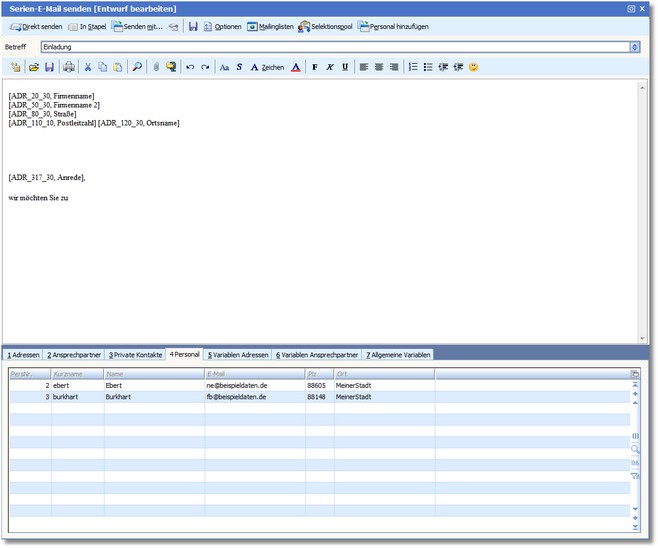This screenshot has width=658, height=548.
Task: Toggle bold text formatting
Action: (315, 67)
